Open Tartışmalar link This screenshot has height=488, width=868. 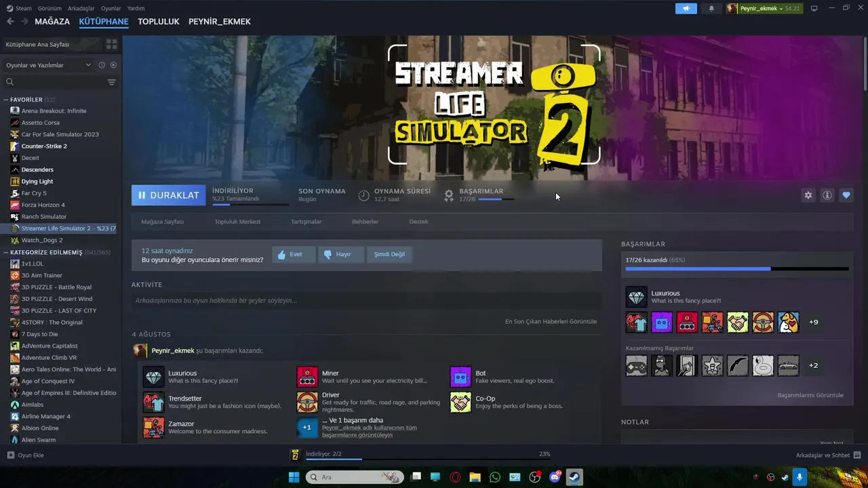click(x=306, y=222)
